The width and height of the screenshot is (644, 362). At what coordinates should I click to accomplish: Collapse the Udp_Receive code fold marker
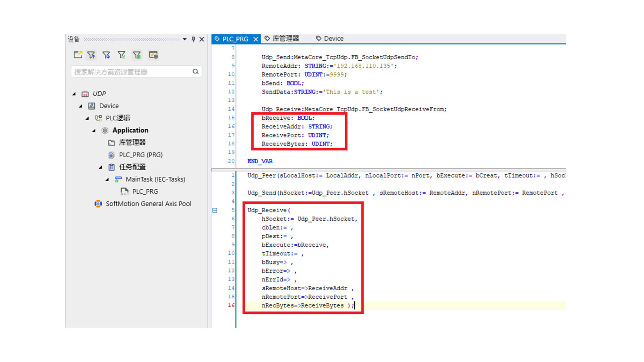[215, 210]
